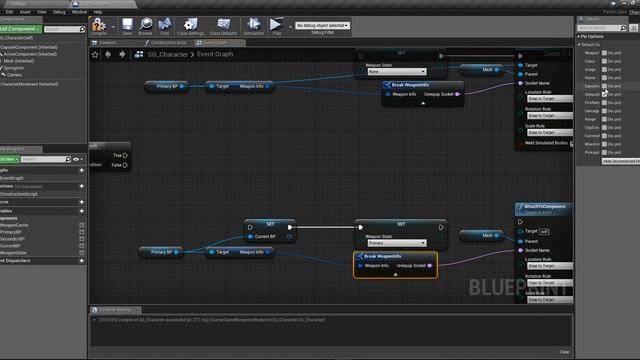This screenshot has height=360, width=640.
Task: Click the graph grid icon beside SG_Character
Action: (139, 54)
